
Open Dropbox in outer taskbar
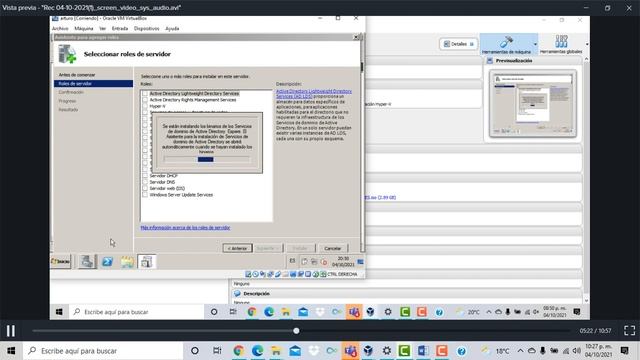[x=313, y=351]
